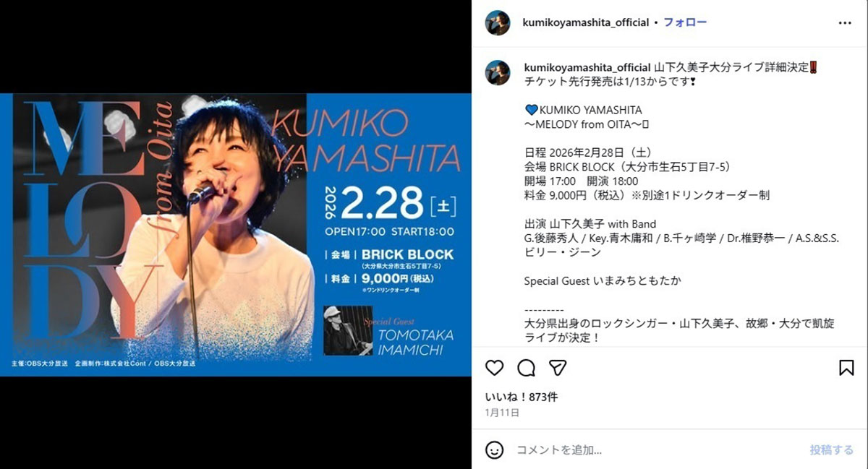Open comments via speech bubble icon
The height and width of the screenshot is (469, 868).
click(x=526, y=368)
